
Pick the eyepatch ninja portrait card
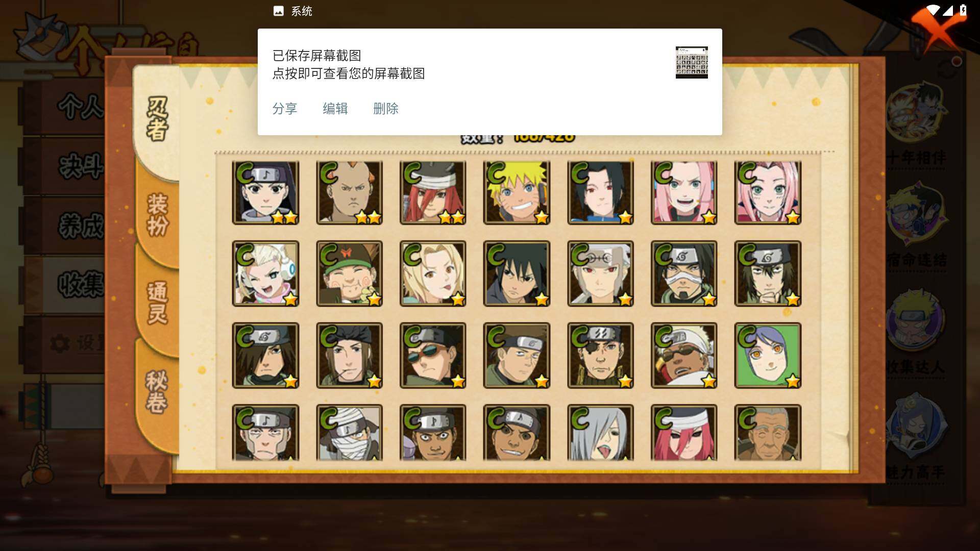point(600,356)
